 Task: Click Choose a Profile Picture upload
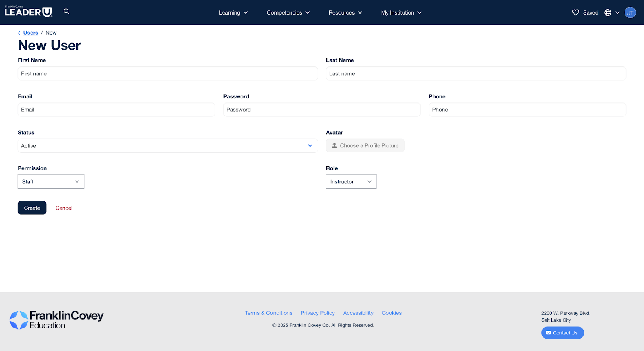(x=365, y=145)
